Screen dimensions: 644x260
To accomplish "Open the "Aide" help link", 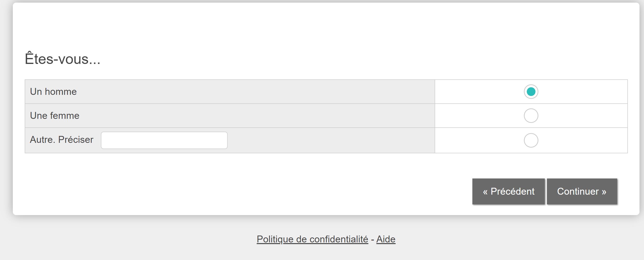I will 386,239.
